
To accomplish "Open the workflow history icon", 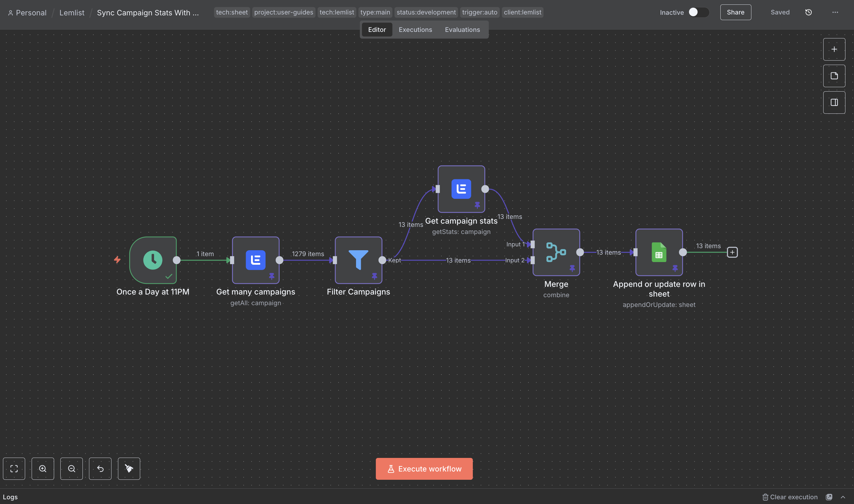I will coord(808,12).
